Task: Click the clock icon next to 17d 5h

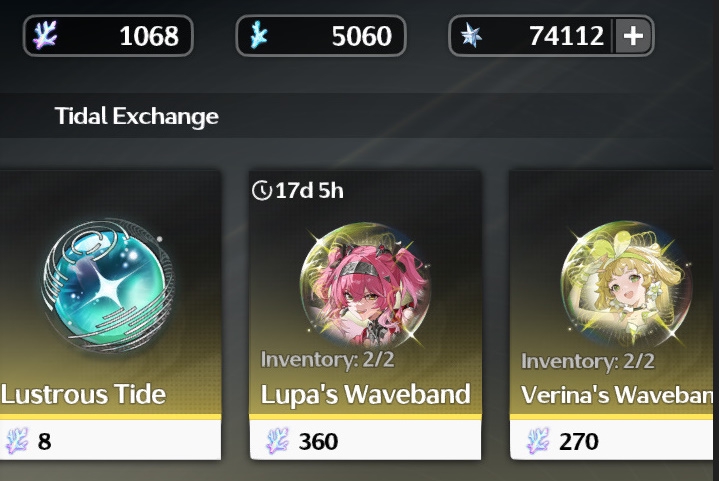Action: [262, 190]
